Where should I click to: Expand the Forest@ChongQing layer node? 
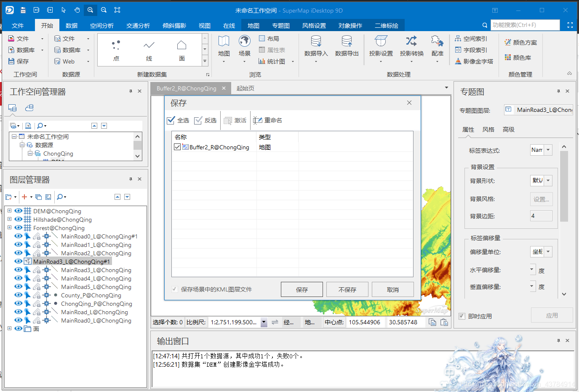click(9, 228)
